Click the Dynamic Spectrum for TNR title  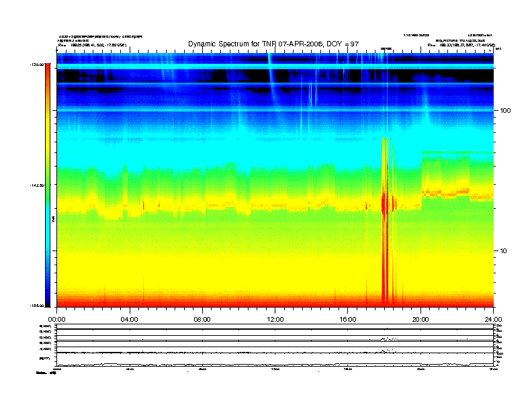[273, 44]
